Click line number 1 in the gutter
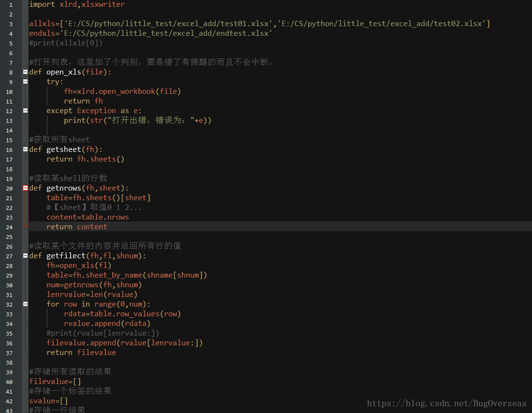The width and height of the screenshot is (532, 413). pyautogui.click(x=11, y=5)
